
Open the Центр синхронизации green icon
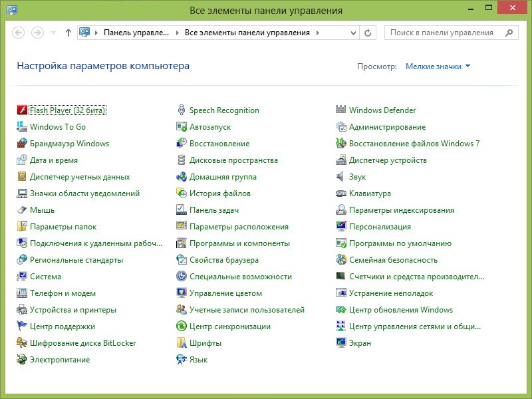[x=182, y=326]
